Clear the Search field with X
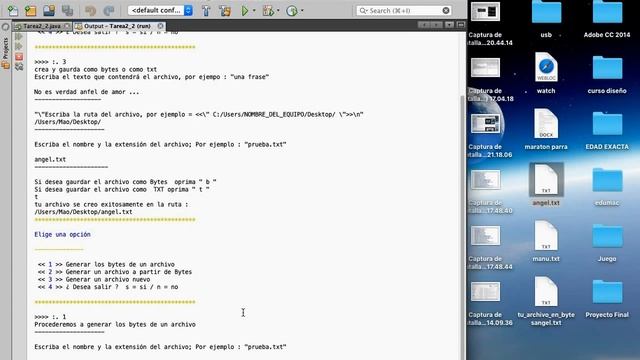Image resolution: width=640 pixels, height=360 pixels. 446,11
